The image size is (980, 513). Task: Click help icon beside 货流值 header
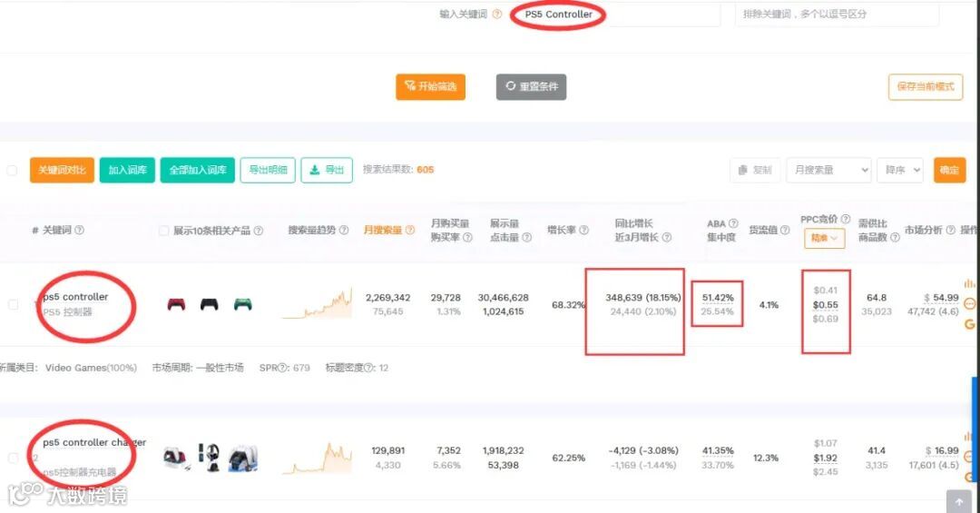tap(785, 230)
